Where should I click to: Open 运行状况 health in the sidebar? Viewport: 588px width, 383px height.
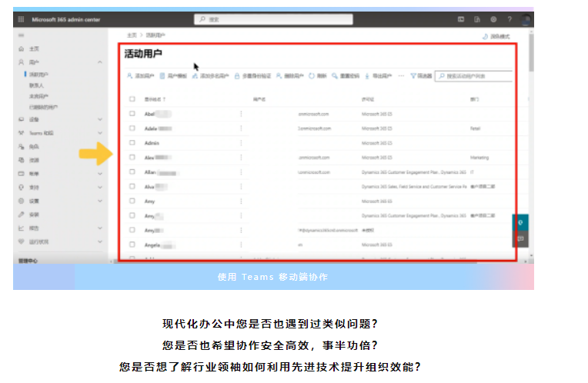39,241
